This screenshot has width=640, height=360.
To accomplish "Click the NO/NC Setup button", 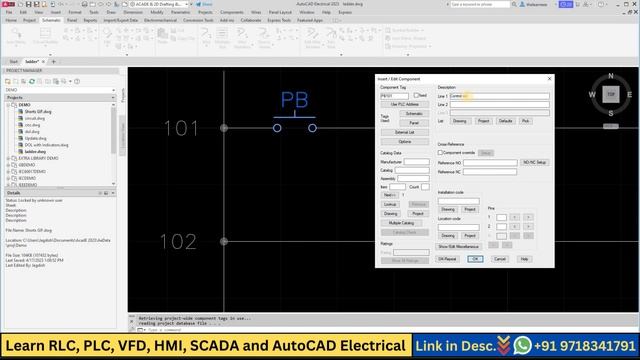I will [x=534, y=162].
